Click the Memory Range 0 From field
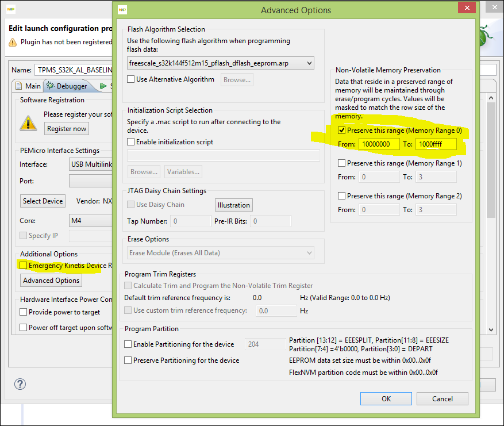Viewport: 504px width, 426px height. (x=379, y=144)
